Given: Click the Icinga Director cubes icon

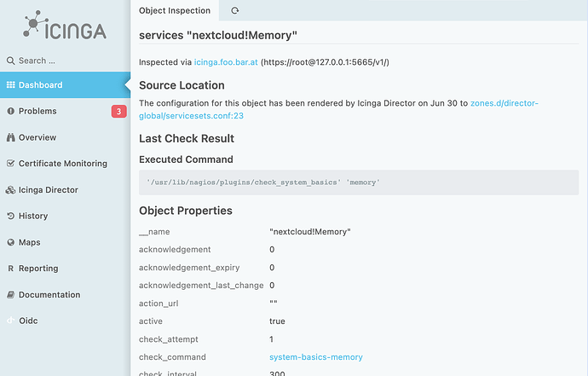Looking at the screenshot, I should 11,190.
